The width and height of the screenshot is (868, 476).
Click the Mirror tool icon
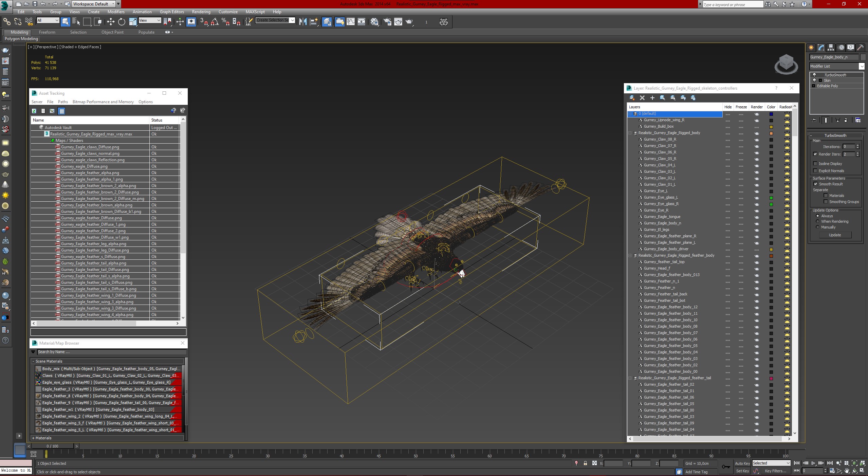(x=303, y=22)
